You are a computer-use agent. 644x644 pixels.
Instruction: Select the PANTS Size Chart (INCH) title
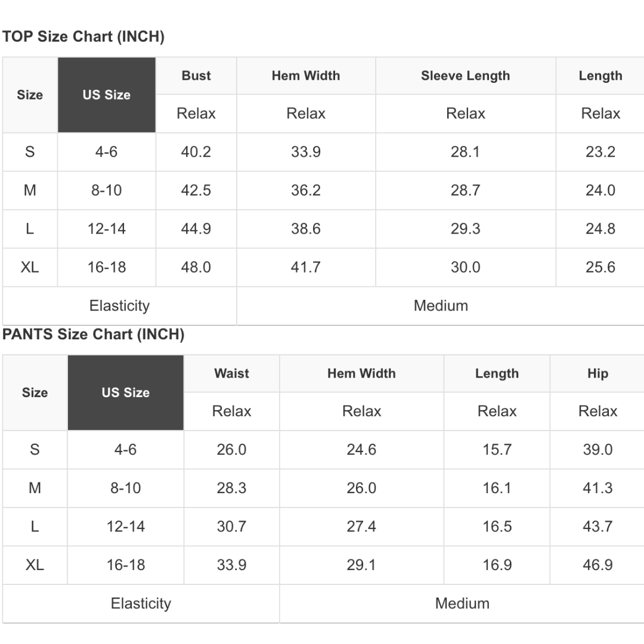pyautogui.click(x=94, y=335)
